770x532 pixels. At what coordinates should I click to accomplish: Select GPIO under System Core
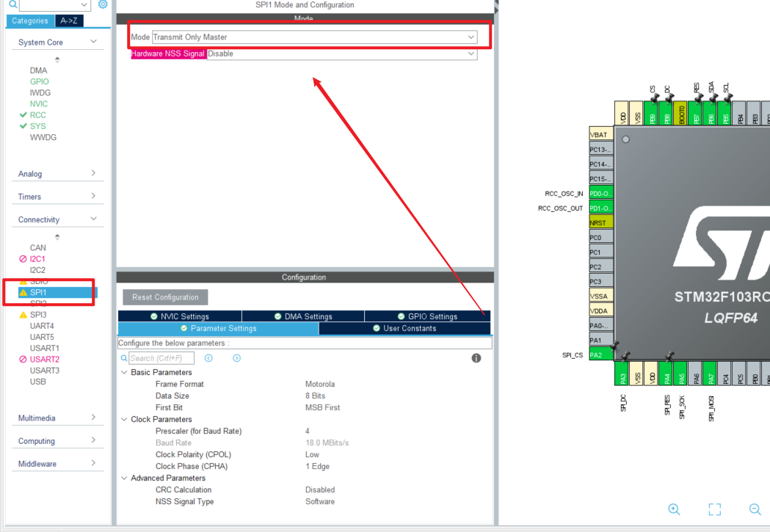click(40, 81)
